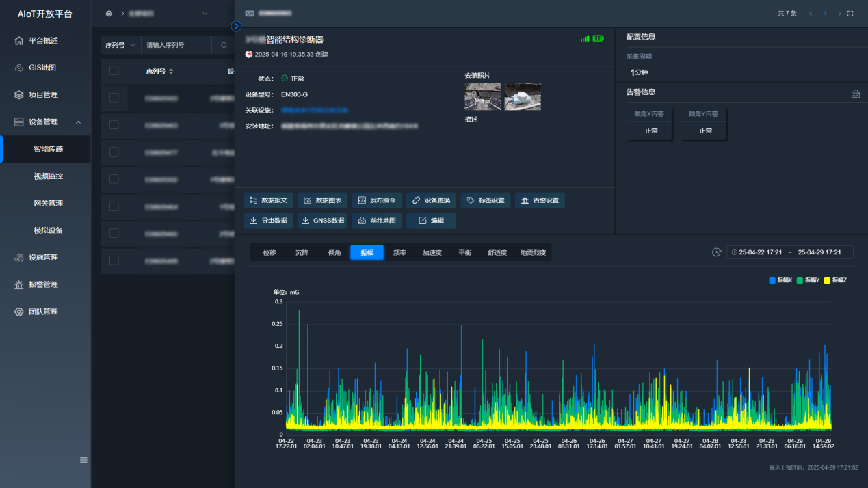Click the signal strength indicator icon

(585, 39)
